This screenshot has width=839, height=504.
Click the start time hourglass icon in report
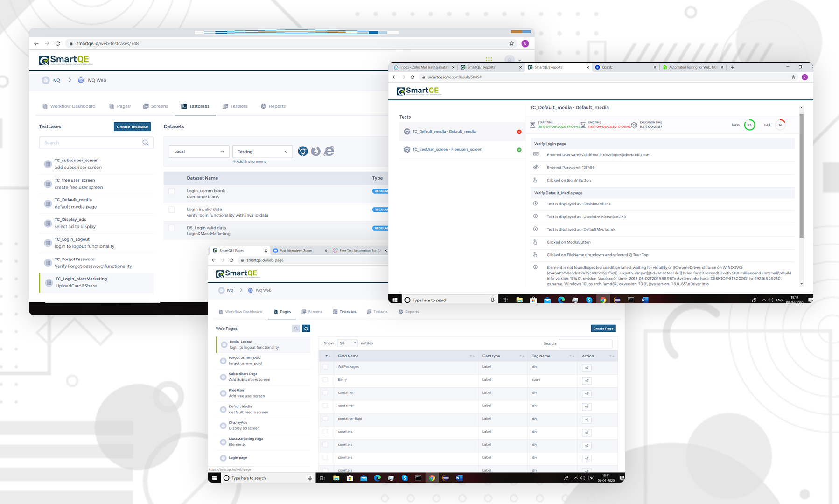coord(532,125)
